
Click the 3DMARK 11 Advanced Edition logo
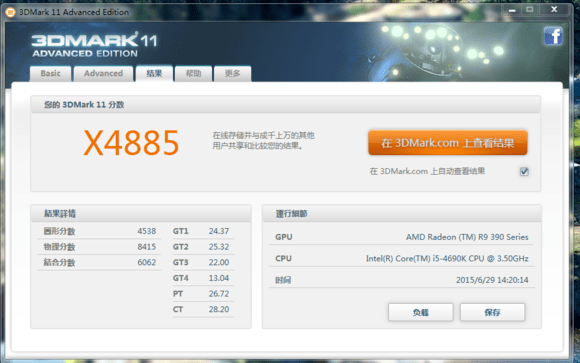coord(94,45)
